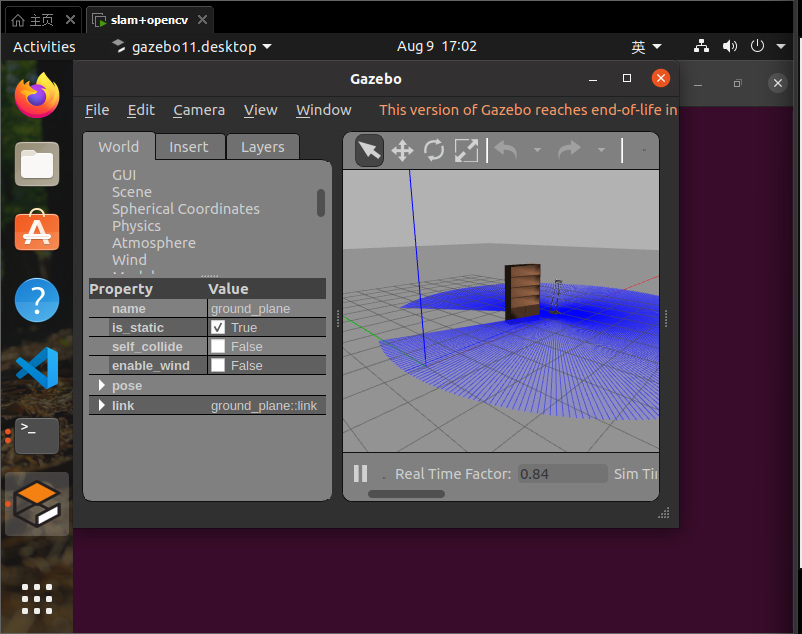Open Terminal from the dock

pyautogui.click(x=37, y=436)
